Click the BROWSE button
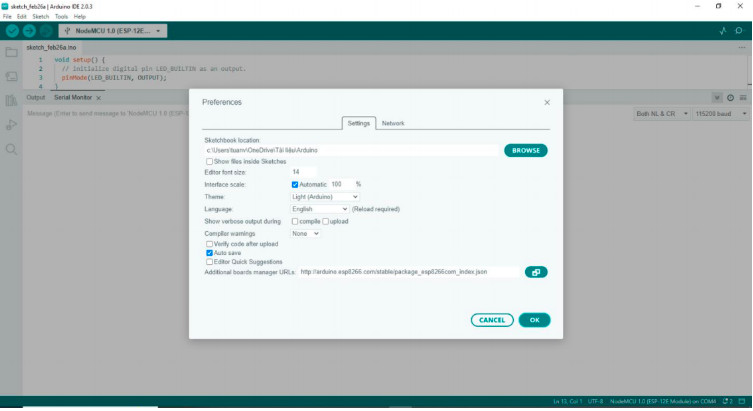This screenshot has width=753, height=411. (526, 151)
